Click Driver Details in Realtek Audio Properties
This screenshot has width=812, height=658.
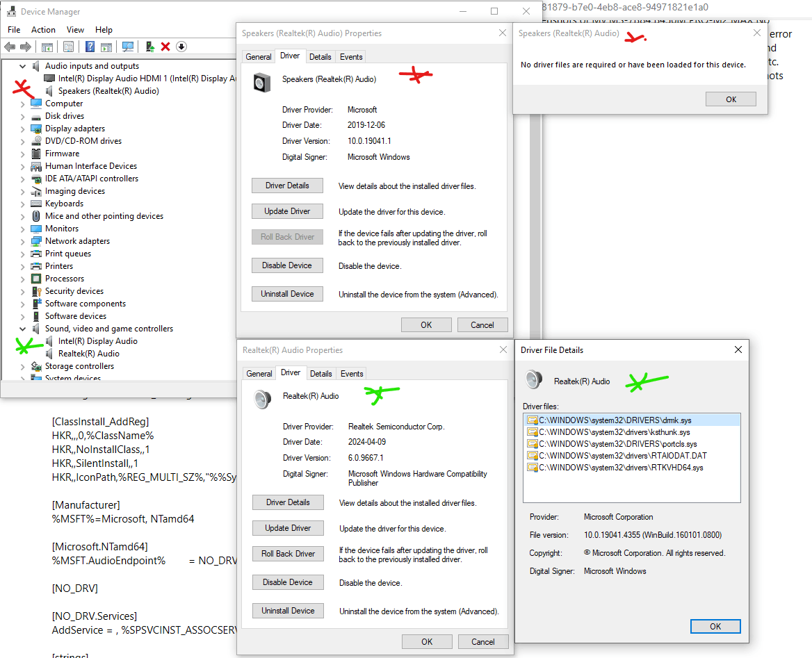288,502
